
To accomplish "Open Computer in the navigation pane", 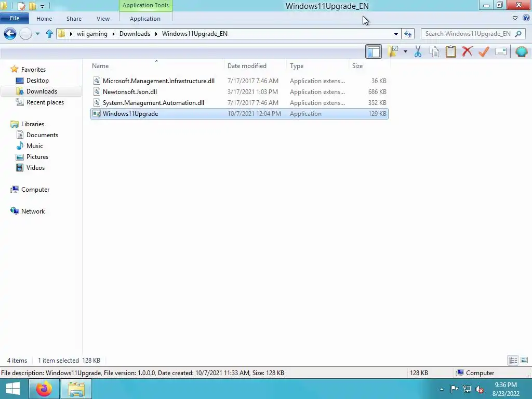I will tap(35, 189).
